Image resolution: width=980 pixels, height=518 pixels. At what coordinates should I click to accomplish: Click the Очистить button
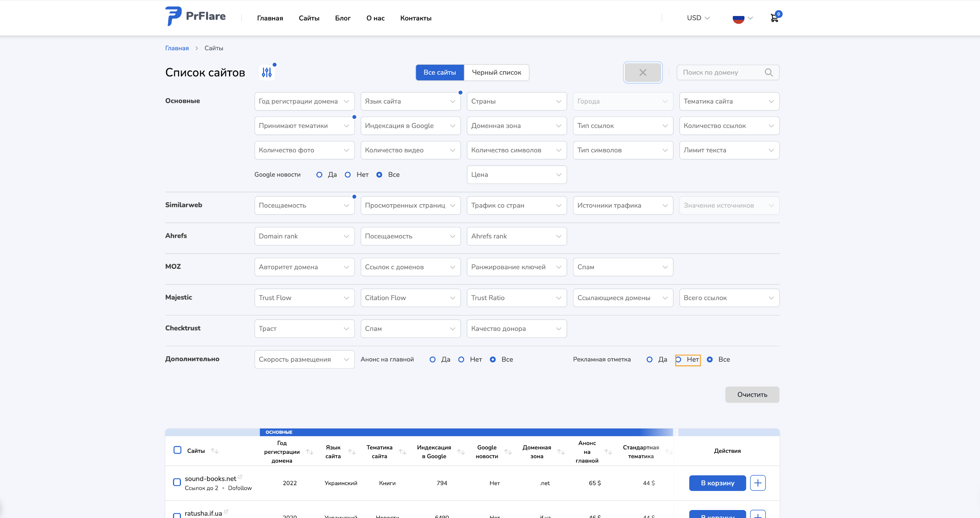point(752,395)
